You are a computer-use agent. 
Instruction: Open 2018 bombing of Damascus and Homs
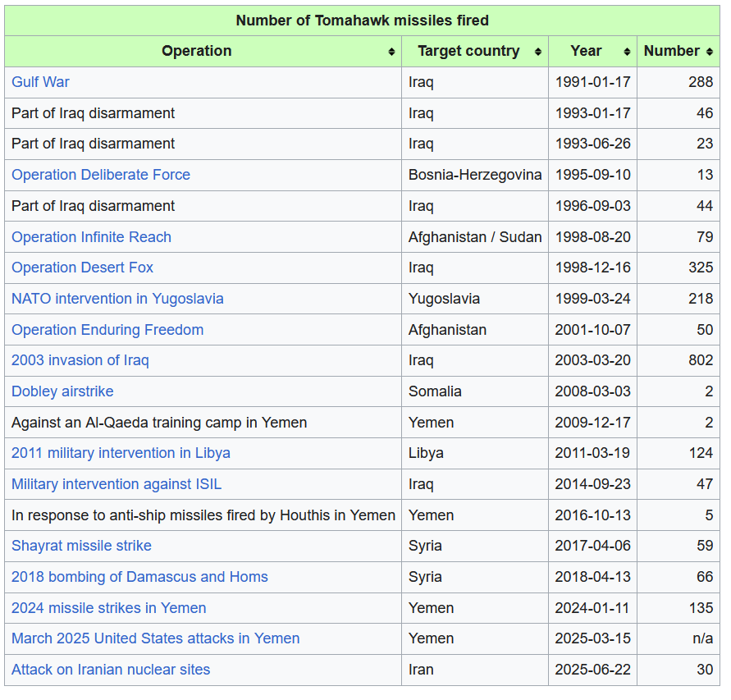pyautogui.click(x=139, y=577)
